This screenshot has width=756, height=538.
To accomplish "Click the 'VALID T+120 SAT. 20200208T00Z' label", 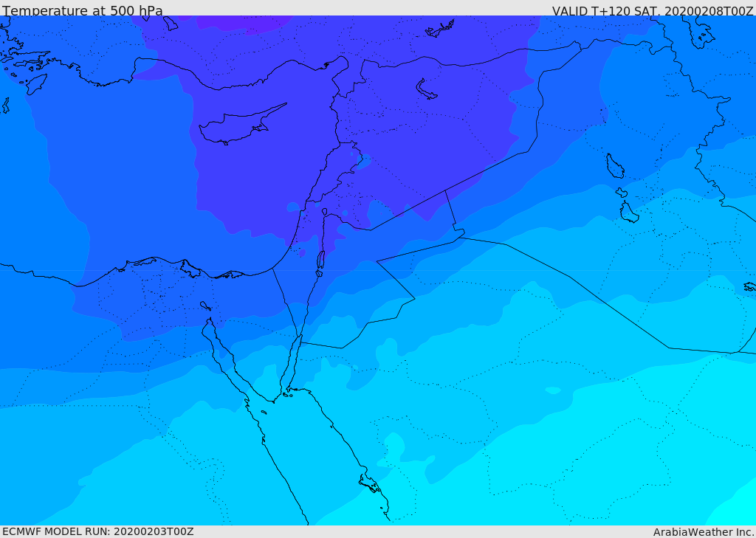I will 653,10.
